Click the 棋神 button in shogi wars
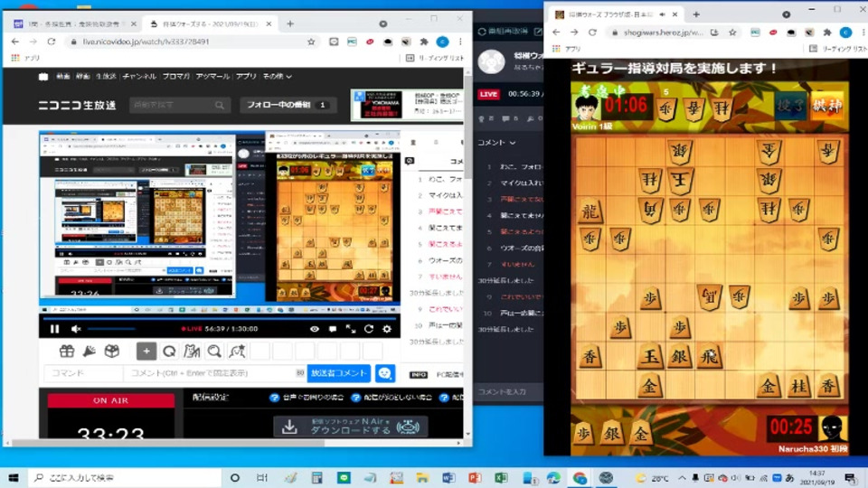868x488 pixels. coord(826,105)
